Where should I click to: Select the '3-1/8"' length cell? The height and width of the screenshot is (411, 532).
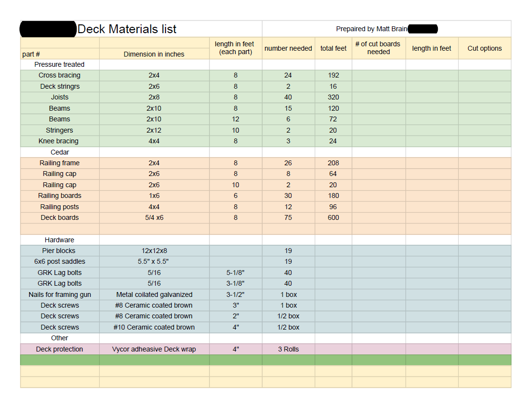click(x=235, y=284)
